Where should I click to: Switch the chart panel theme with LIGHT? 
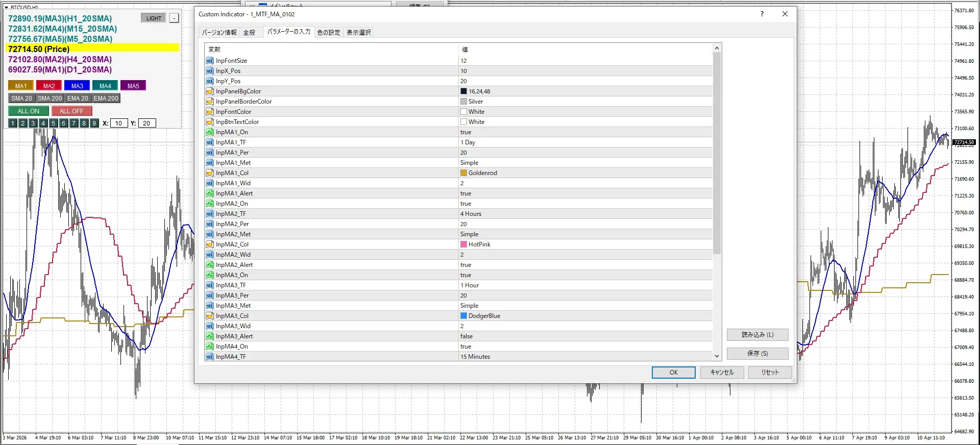click(154, 18)
